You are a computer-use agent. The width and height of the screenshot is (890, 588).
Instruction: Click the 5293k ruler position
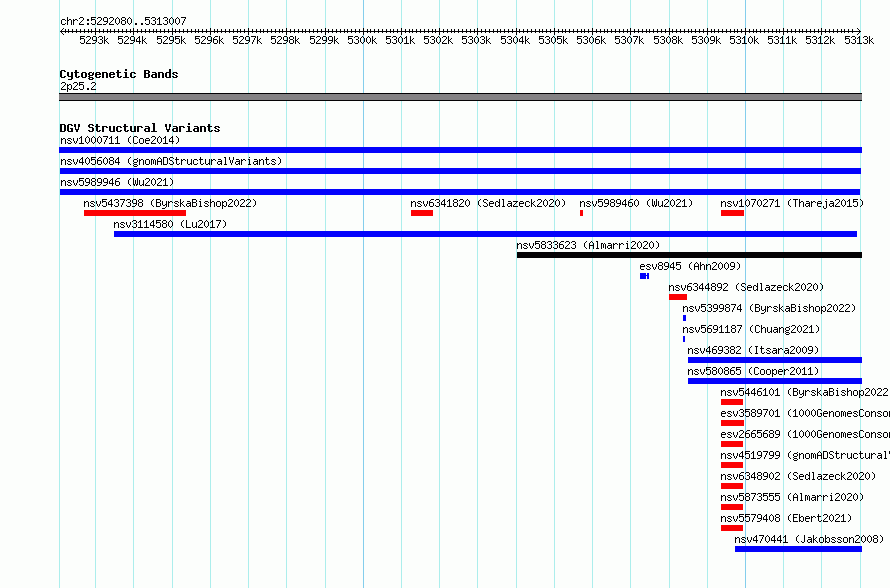94,40
